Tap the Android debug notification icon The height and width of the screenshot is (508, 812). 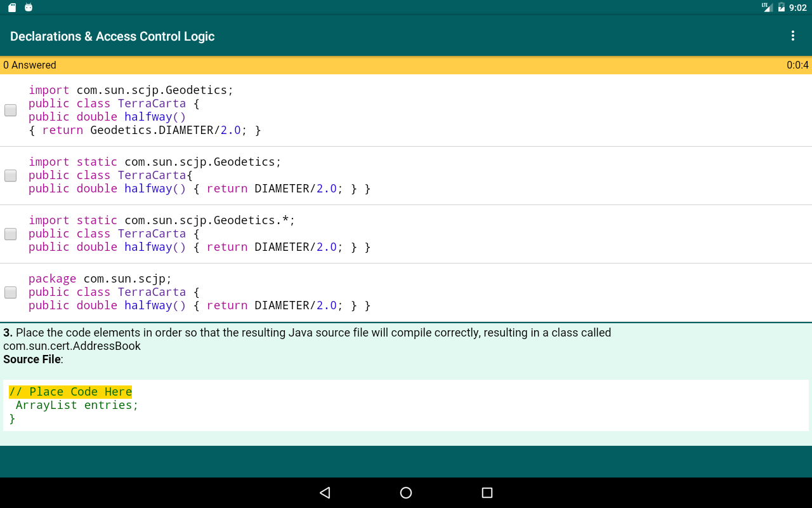click(29, 8)
